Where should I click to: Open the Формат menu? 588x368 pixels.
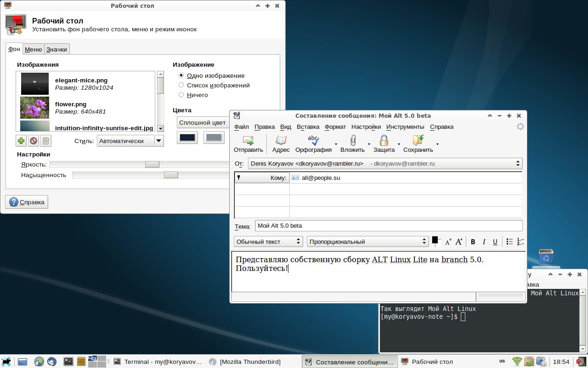(335, 126)
